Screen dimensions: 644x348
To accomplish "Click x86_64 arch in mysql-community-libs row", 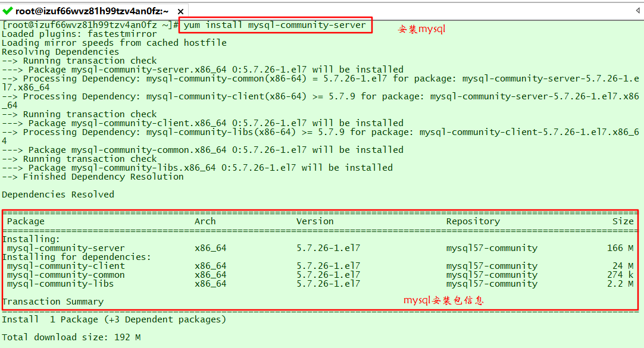I will [x=210, y=284].
